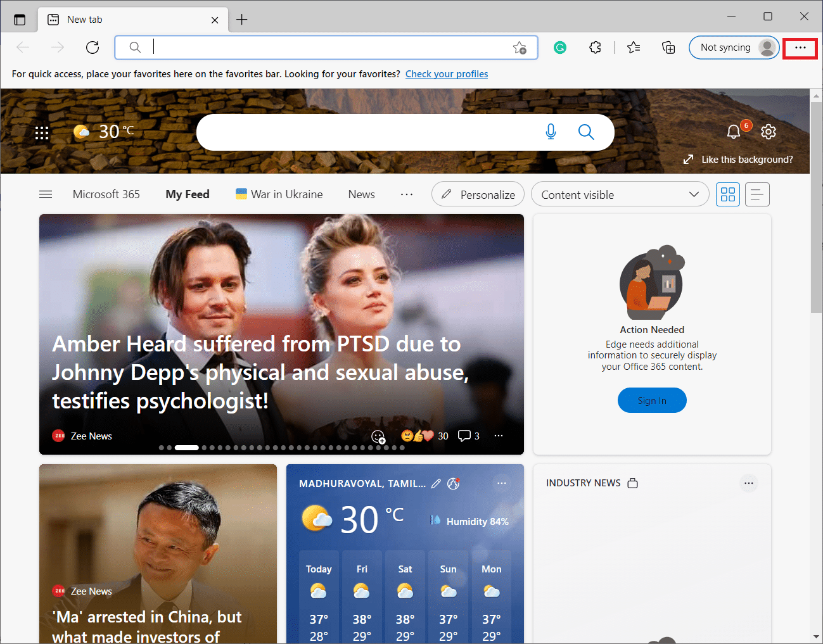Screen dimensions: 823x644
Task: Open the app launcher grid icon
Action: (42, 132)
